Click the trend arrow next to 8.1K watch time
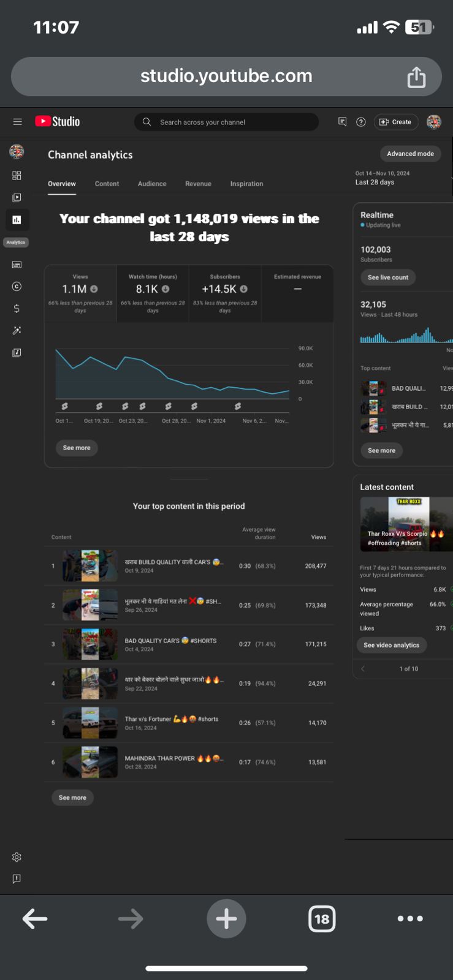The height and width of the screenshot is (980, 453). click(x=166, y=288)
